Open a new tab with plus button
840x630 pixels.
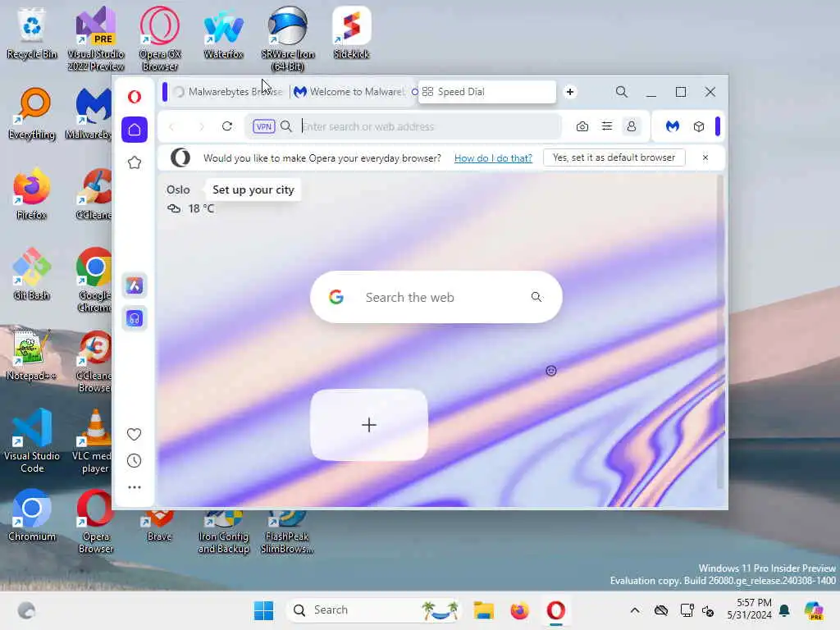tap(570, 92)
